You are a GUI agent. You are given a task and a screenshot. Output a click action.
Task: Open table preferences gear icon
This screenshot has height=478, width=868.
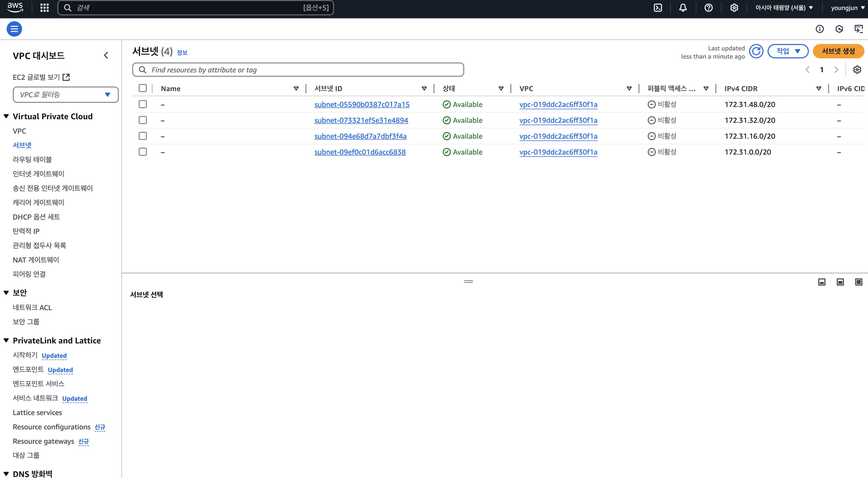[857, 70]
